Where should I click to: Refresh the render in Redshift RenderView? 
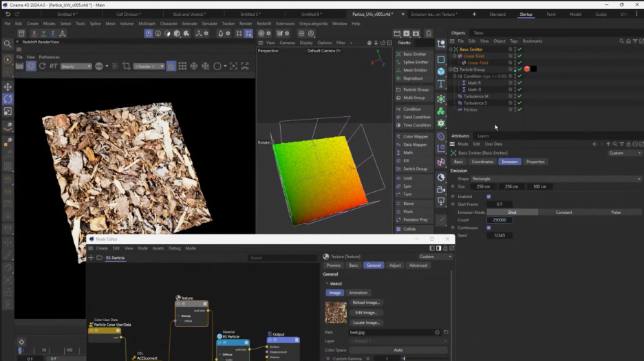click(x=42, y=66)
